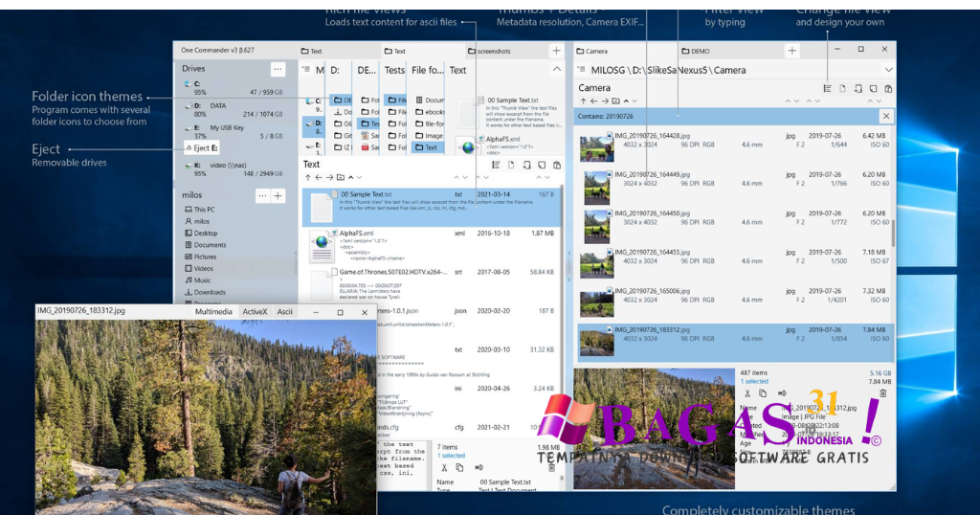
Task: Click 1 selected link under 487 items
Action: pos(754,381)
